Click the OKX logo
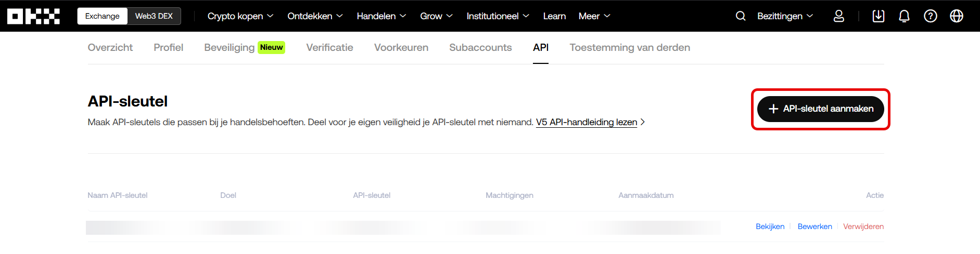The height and width of the screenshot is (254, 980). coord(33,16)
